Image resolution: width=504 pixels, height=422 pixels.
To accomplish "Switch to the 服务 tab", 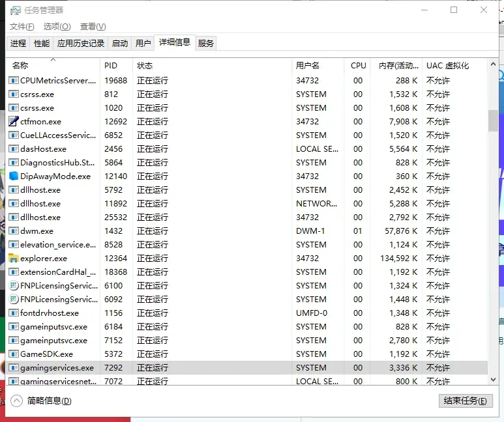I will pyautogui.click(x=206, y=44).
